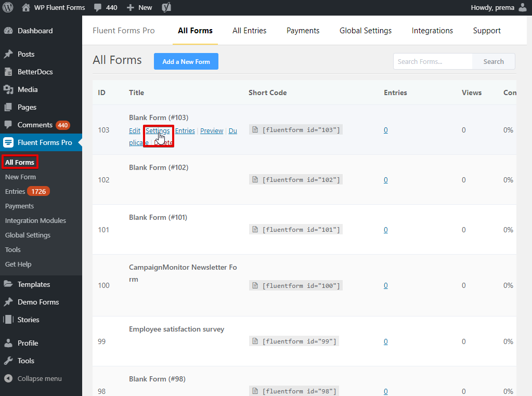The width and height of the screenshot is (532, 396).
Task: Click the Fluent Forms Pro header label
Action: (x=123, y=31)
